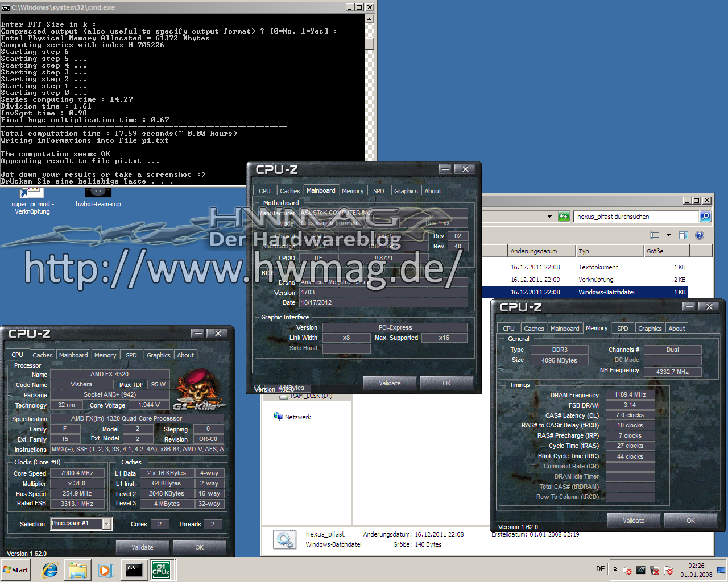
Task: Activate the G1 CPU-Z taskbar icon
Action: (x=161, y=570)
